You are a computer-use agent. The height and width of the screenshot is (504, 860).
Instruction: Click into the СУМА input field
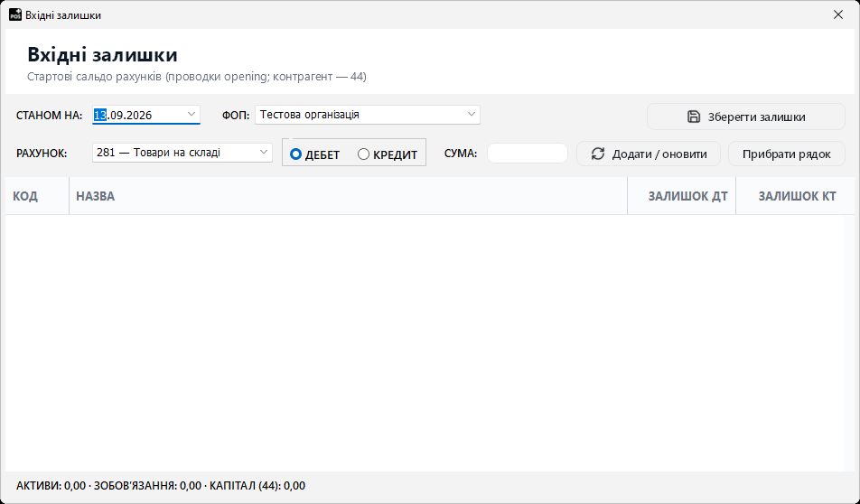coord(527,153)
